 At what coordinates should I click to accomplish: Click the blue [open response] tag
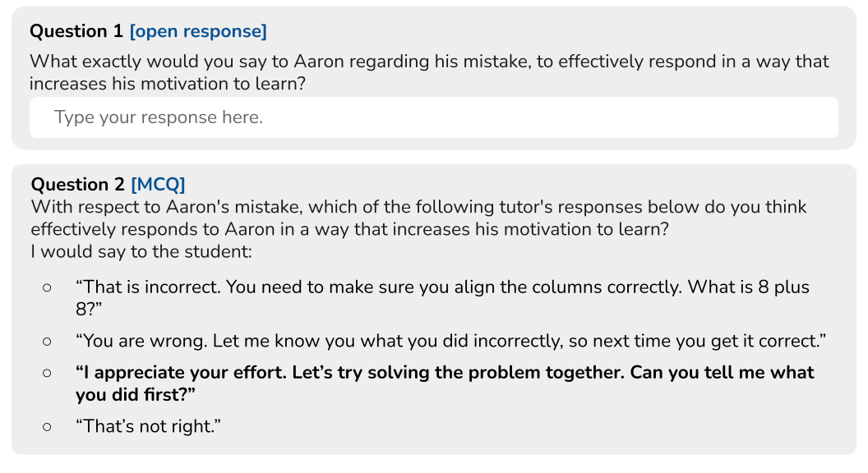pos(197,31)
